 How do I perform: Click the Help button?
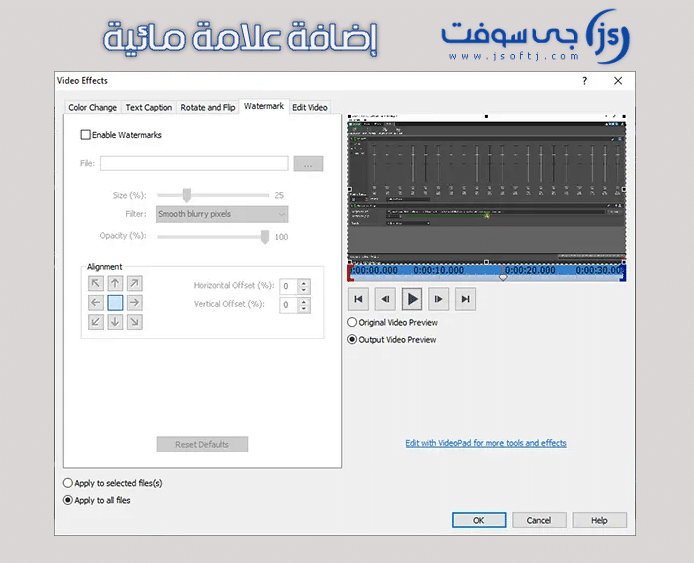(x=599, y=520)
